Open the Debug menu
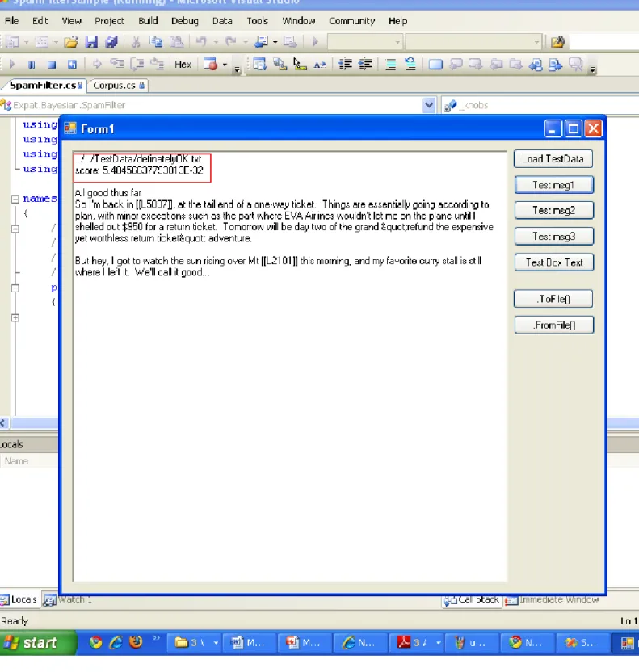Screen dimensions: 639x672 (185, 21)
